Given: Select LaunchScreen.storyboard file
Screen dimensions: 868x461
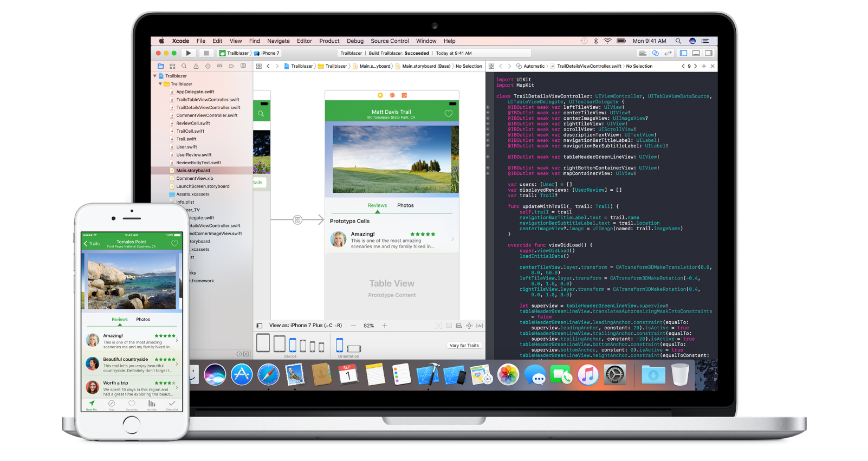Looking at the screenshot, I should click(x=202, y=186).
